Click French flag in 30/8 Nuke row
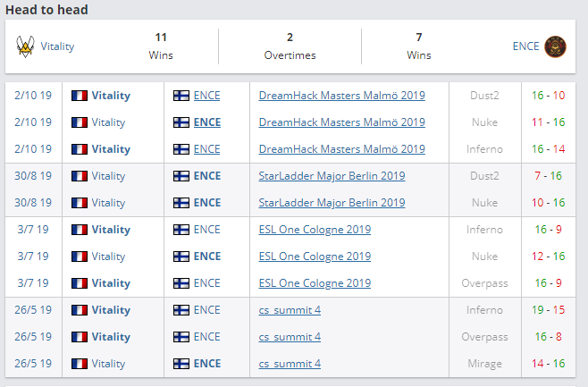This screenshot has height=387, width=588. (x=80, y=203)
